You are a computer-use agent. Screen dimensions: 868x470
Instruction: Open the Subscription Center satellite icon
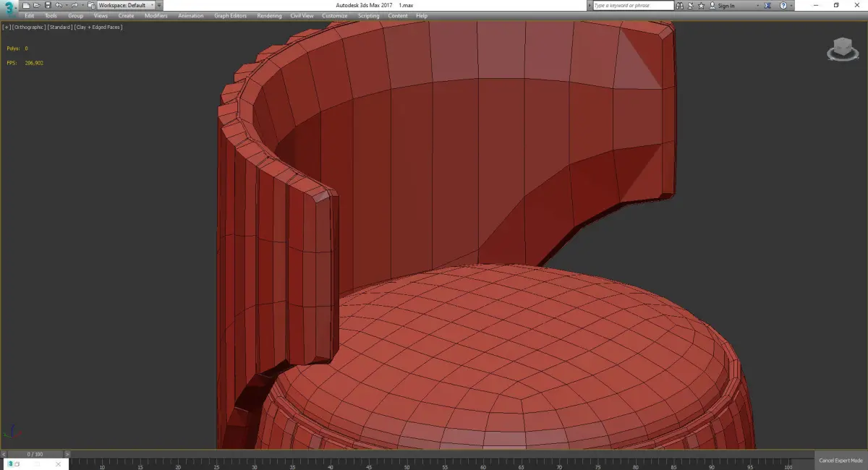(690, 5)
